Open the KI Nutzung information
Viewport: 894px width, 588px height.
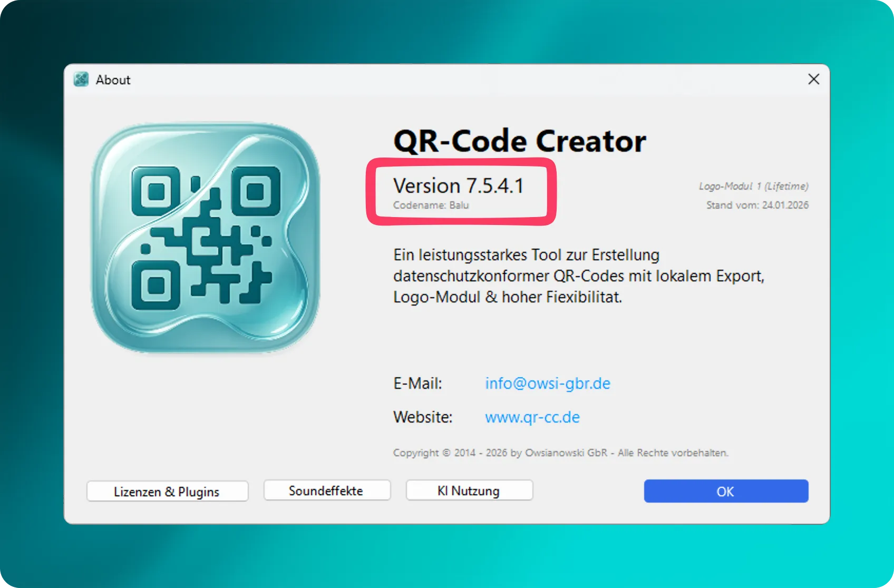469,491
